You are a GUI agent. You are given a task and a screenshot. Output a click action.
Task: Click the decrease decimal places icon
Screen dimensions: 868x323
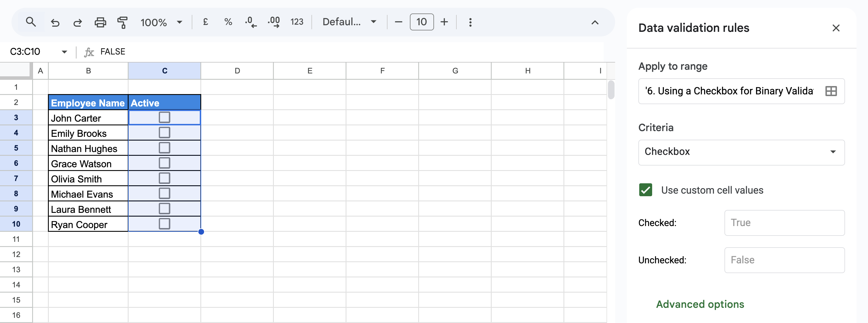[x=251, y=22]
